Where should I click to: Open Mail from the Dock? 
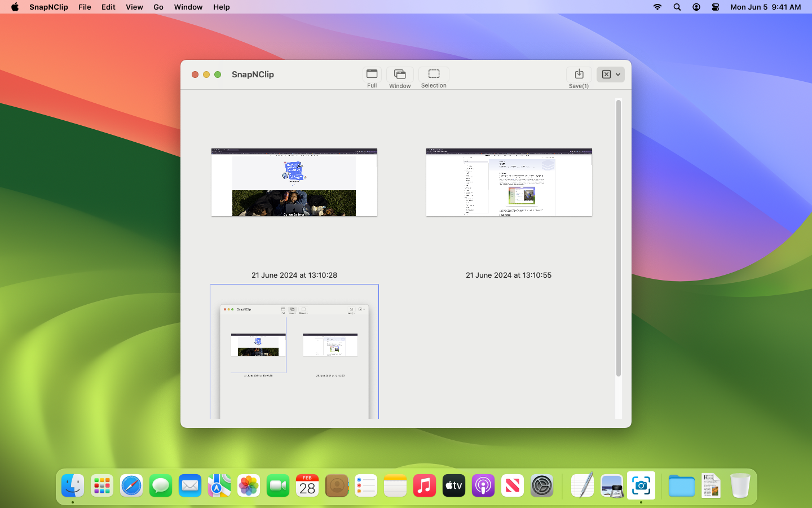coord(190,485)
